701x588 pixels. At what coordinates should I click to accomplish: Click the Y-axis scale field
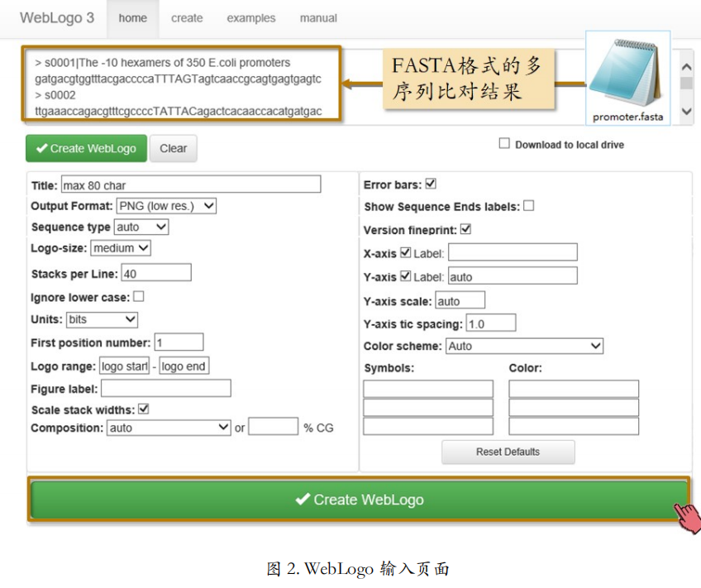pos(460,300)
